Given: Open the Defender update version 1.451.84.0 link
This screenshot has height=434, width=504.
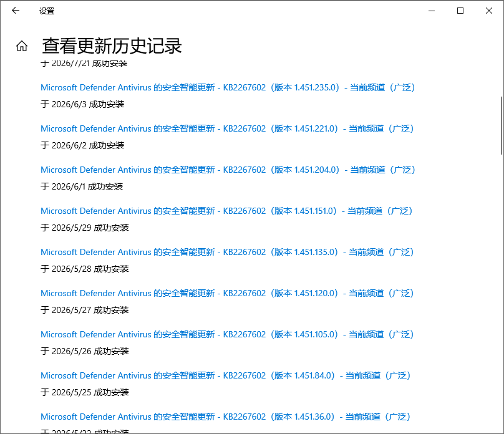Looking at the screenshot, I should click(x=226, y=375).
